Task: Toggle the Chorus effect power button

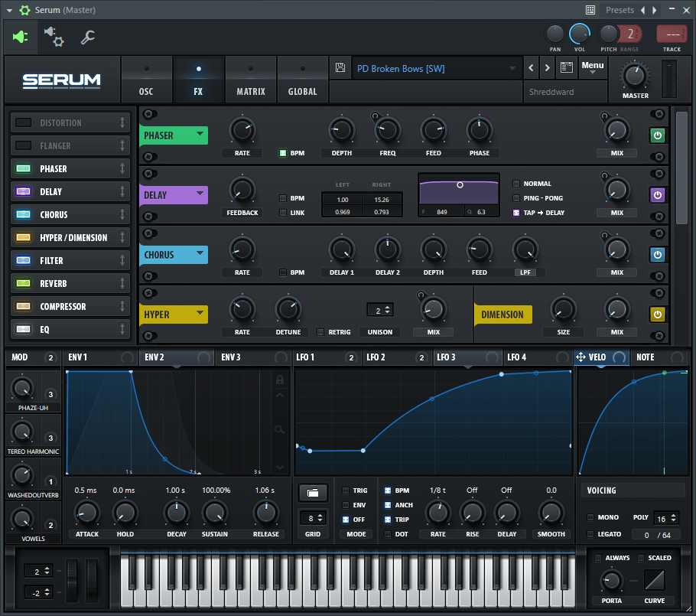Action: point(658,255)
